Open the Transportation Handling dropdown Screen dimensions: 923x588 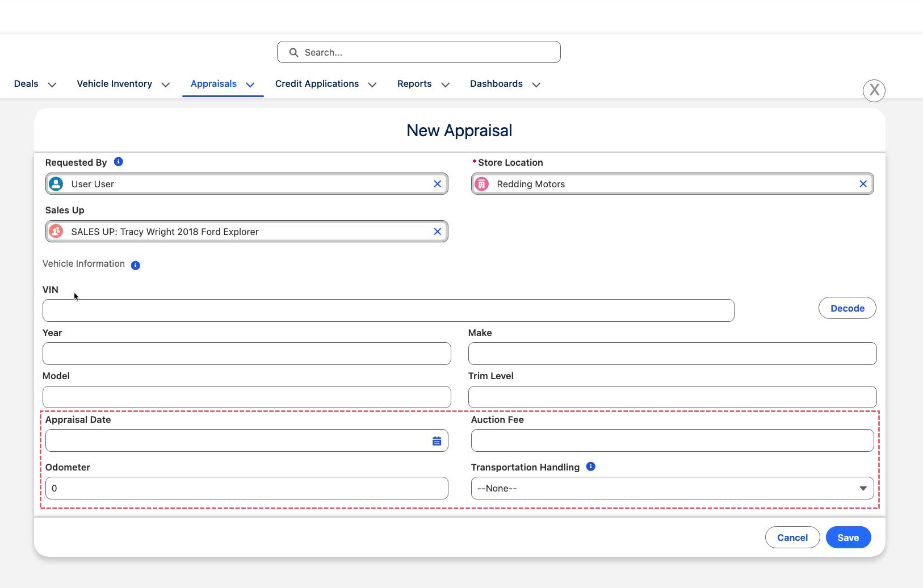[673, 488]
